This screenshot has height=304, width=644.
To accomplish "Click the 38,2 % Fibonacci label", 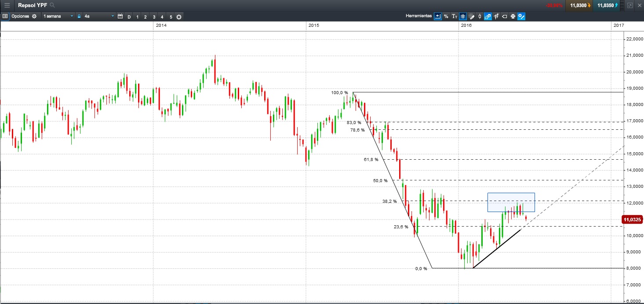I will coord(389,201).
